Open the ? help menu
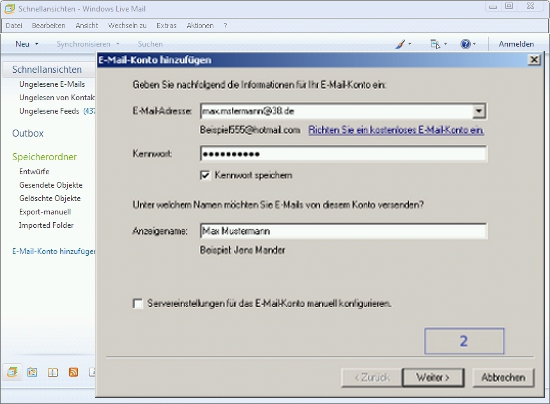This screenshot has width=550, height=404. coord(225,26)
